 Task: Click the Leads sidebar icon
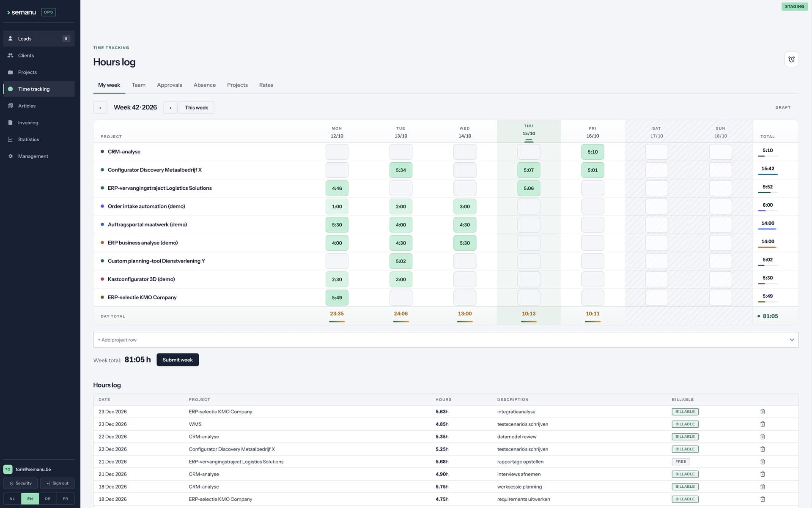coord(11,38)
